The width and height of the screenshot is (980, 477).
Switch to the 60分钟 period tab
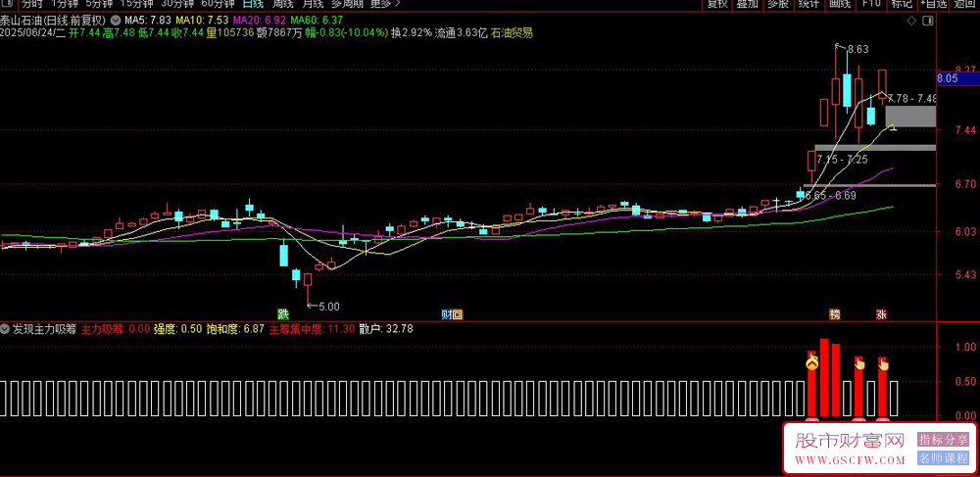(x=219, y=3)
